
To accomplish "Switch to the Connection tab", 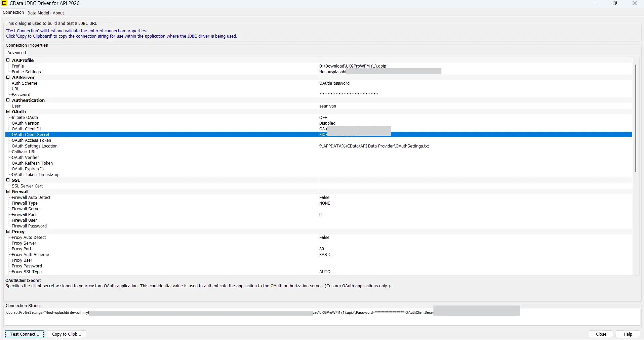I will coord(13,12).
